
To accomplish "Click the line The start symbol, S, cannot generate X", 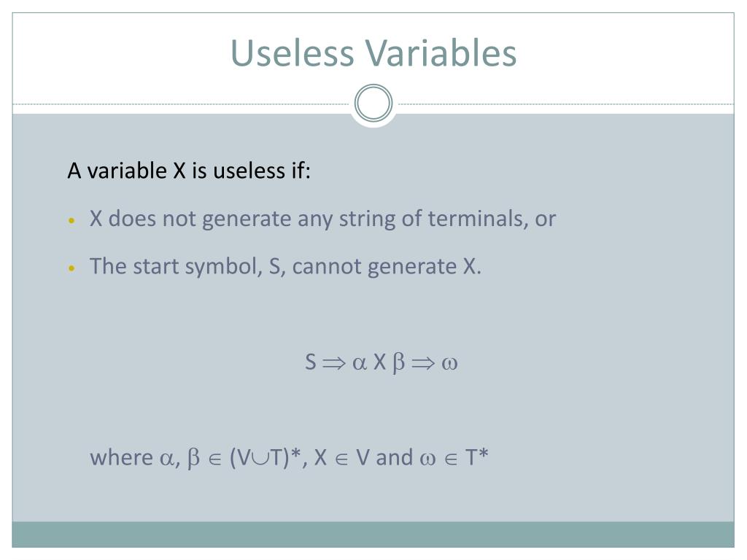I will tap(285, 267).
